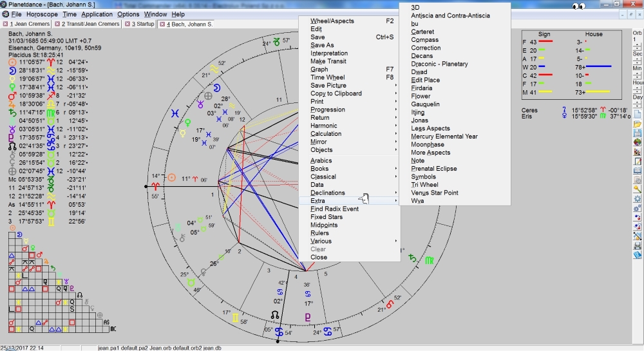This screenshot has width=644, height=351.
Task: Choose Fixed Stars in Horoscope menu
Action: (x=327, y=217)
